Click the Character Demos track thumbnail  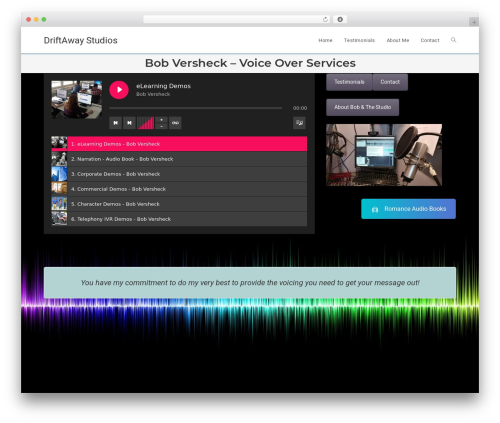tap(59, 204)
